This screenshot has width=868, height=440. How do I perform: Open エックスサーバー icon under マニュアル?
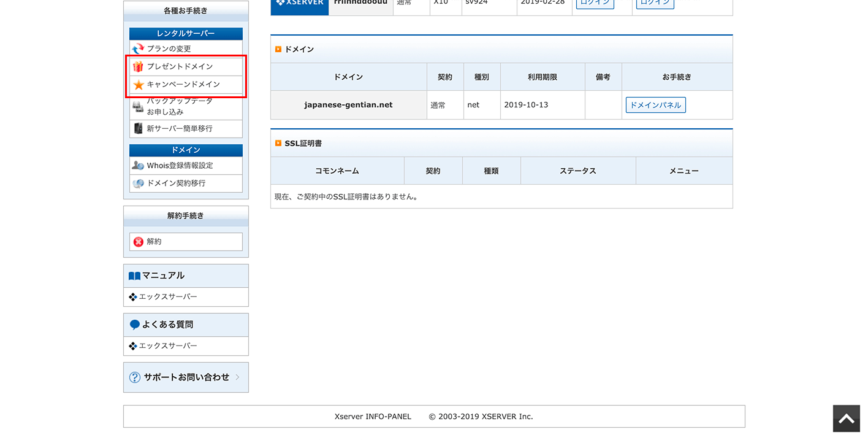133,297
